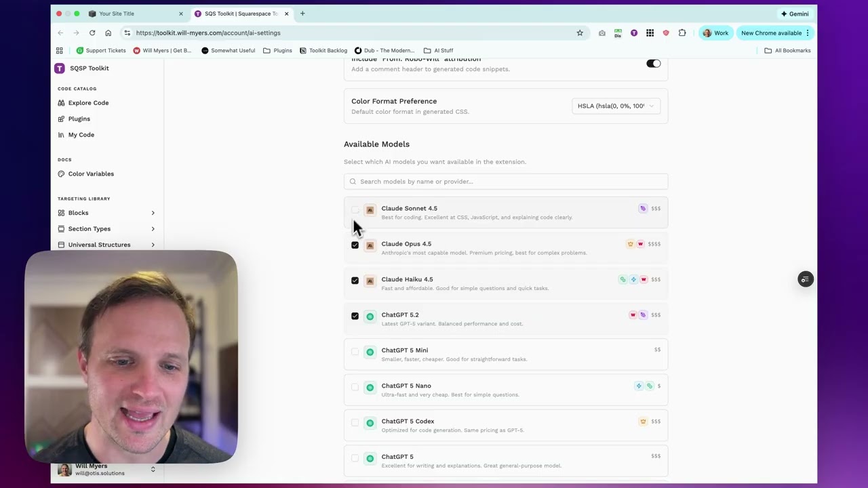
Task: Click the Anthropic icon beside Claude Sonnet 4.5
Action: point(370,210)
